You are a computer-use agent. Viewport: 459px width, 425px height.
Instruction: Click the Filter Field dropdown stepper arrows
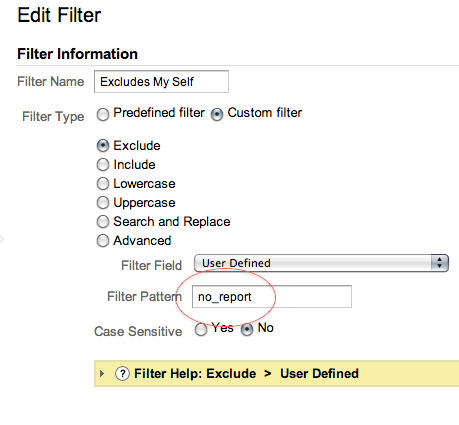click(440, 263)
